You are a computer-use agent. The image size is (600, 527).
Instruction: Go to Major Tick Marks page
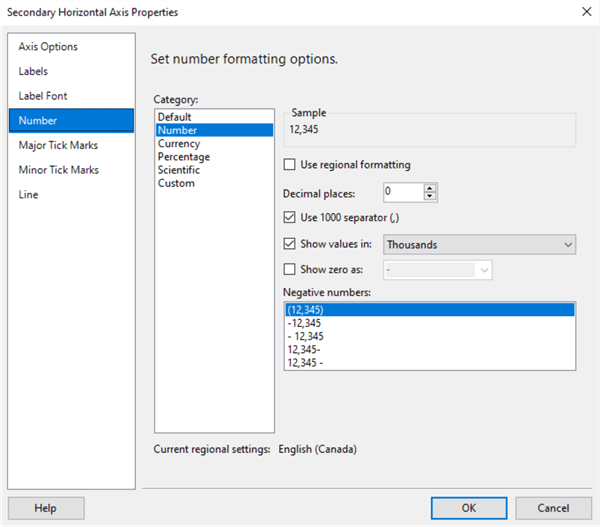pyautogui.click(x=58, y=145)
